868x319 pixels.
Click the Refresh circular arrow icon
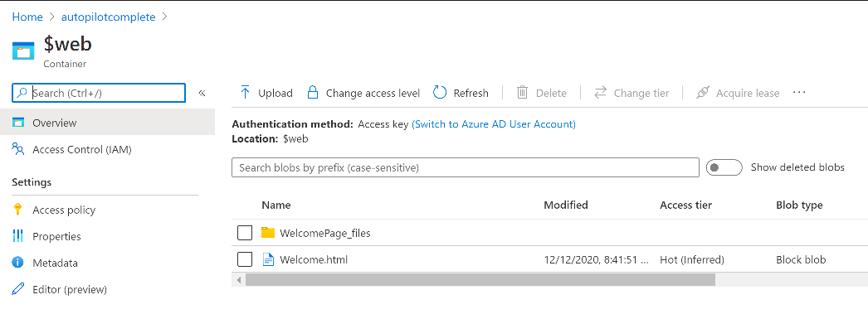(x=440, y=92)
